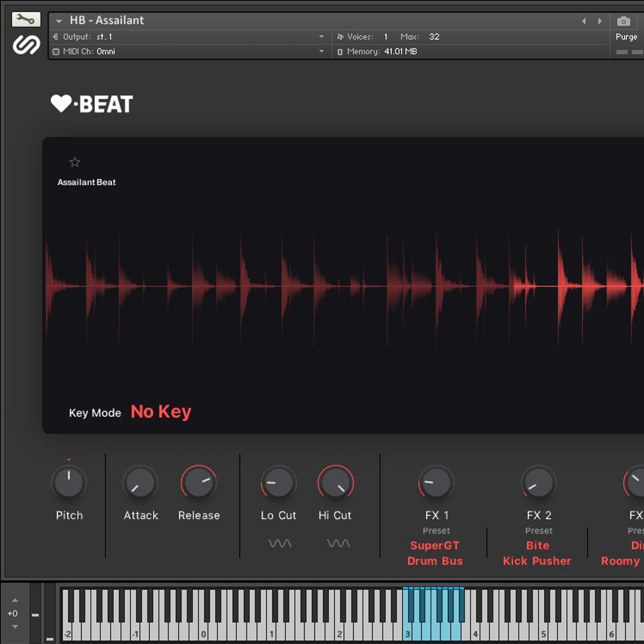644x644 pixels.
Task: Select the Bite Kick Pusher FX 2 preset
Action: point(537,553)
